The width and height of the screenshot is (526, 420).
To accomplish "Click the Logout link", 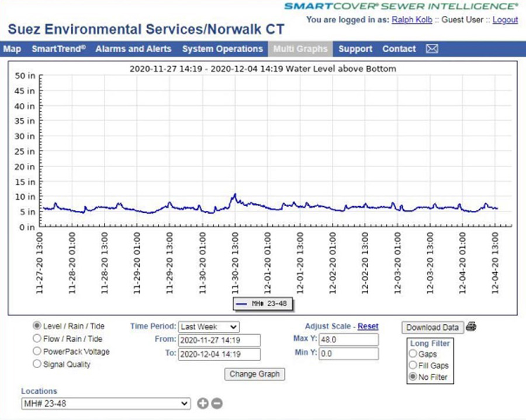I will click(505, 20).
